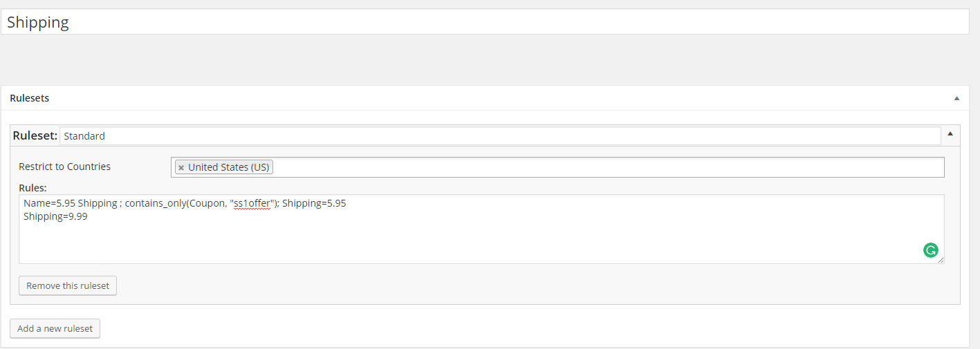The width and height of the screenshot is (980, 349).
Task: Click the underlined word ss1offer
Action: tap(252, 204)
